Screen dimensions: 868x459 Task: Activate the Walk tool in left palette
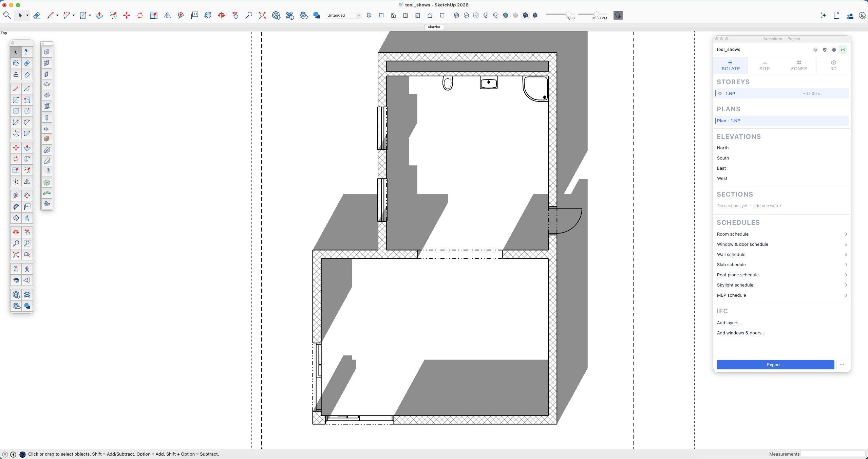click(27, 269)
